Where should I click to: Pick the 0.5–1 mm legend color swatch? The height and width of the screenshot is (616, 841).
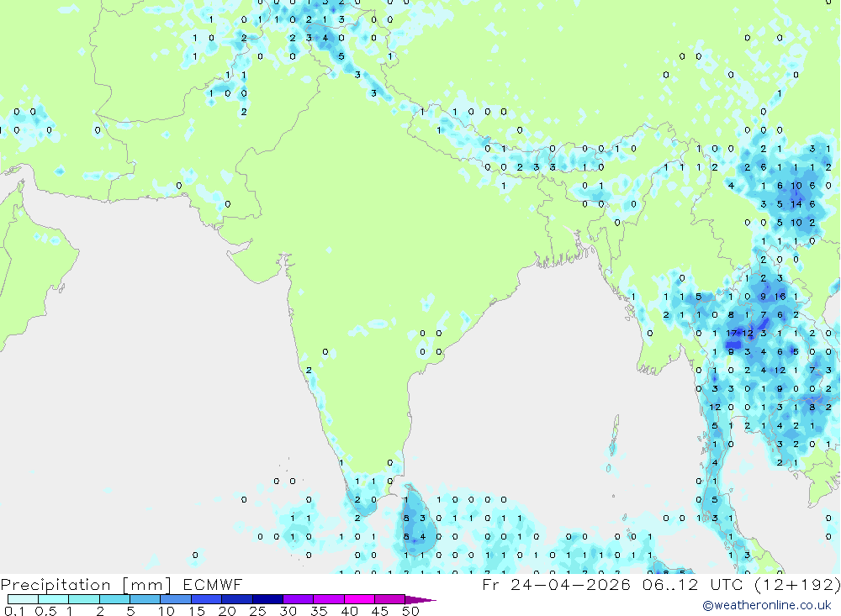click(x=53, y=599)
